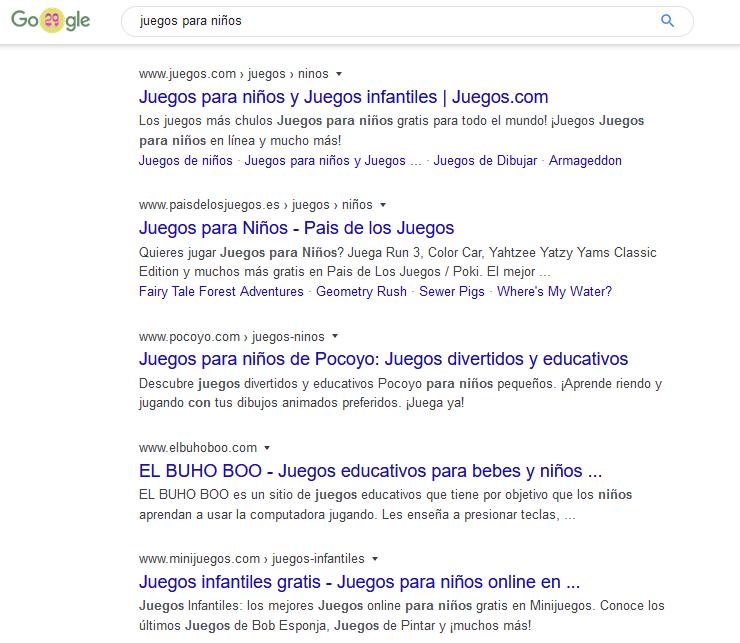The width and height of the screenshot is (740, 643).
Task: Click the snippet starting 'Los juegos más chulos'
Action: coord(391,130)
